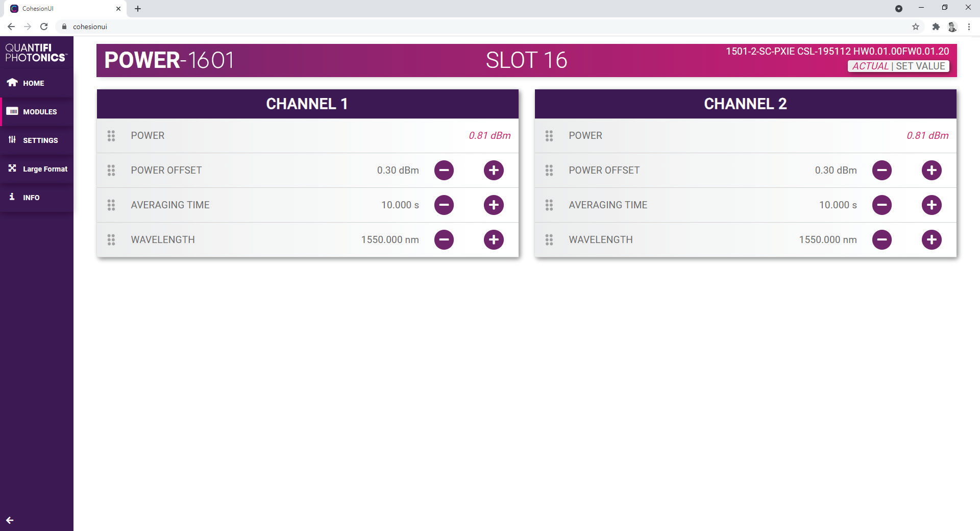Open the browser Extensions puzzle icon

pos(936,27)
